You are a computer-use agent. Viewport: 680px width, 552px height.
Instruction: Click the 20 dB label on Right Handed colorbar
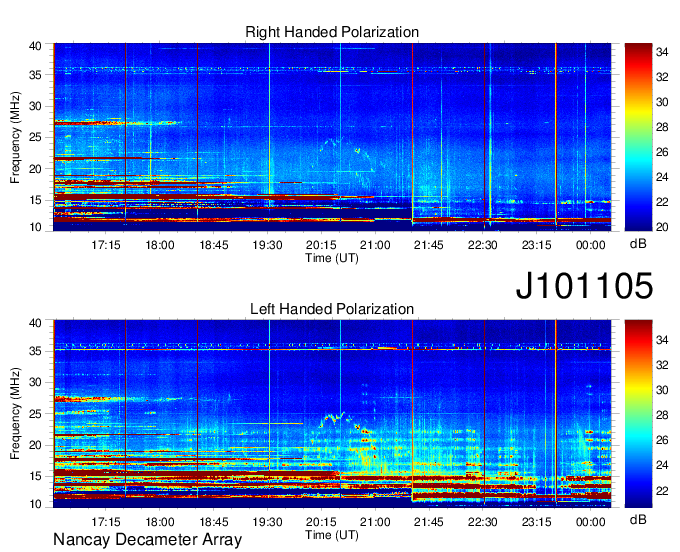coord(662,227)
